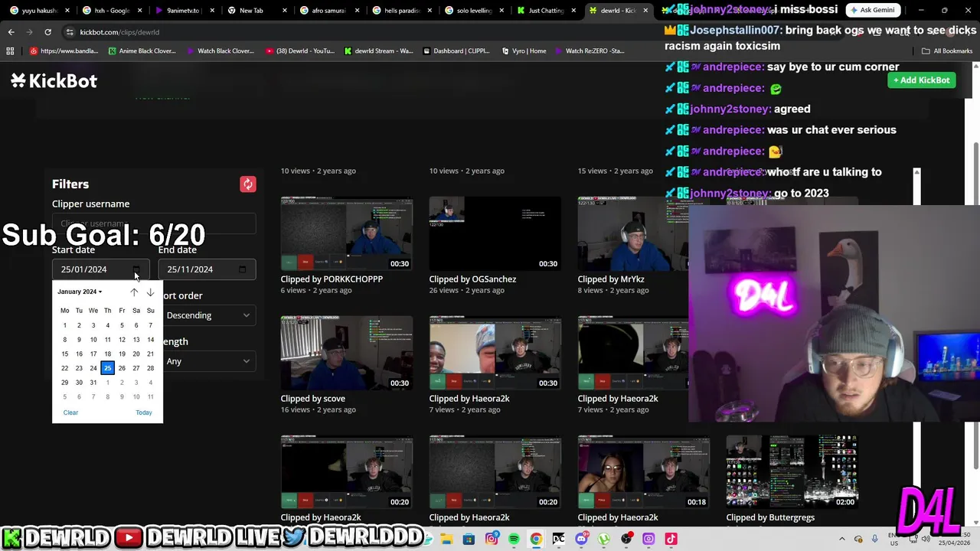Open Discord from the taskbar
The width and height of the screenshot is (980, 551).
(x=581, y=539)
